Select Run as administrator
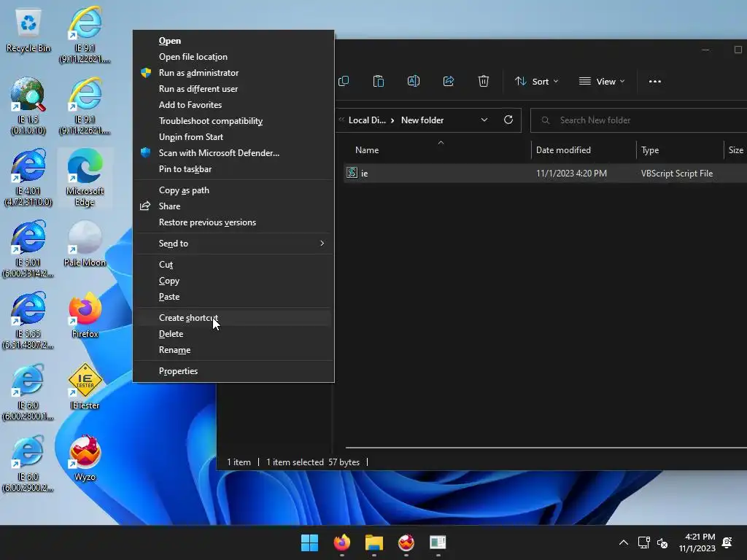Screen dimensions: 747x560 233,73
